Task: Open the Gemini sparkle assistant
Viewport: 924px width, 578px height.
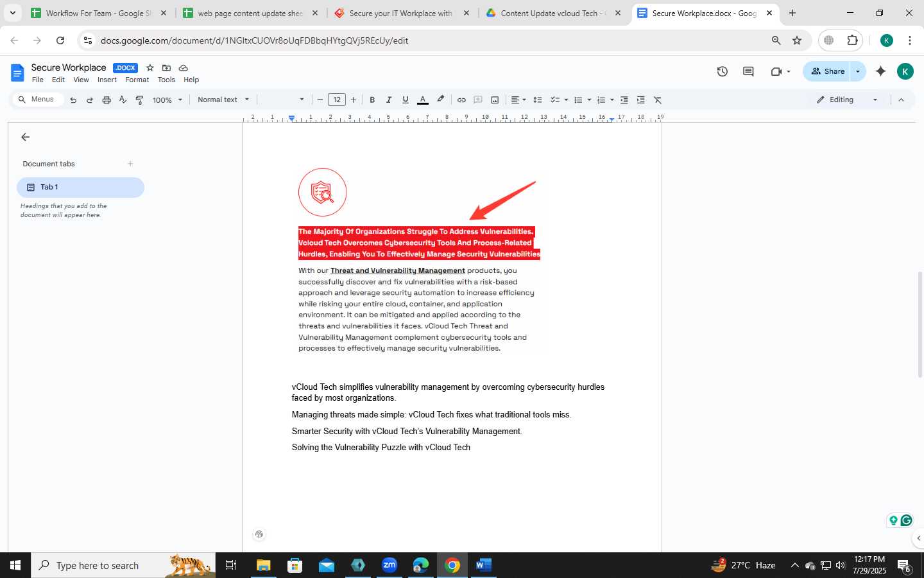Action: pyautogui.click(x=881, y=71)
